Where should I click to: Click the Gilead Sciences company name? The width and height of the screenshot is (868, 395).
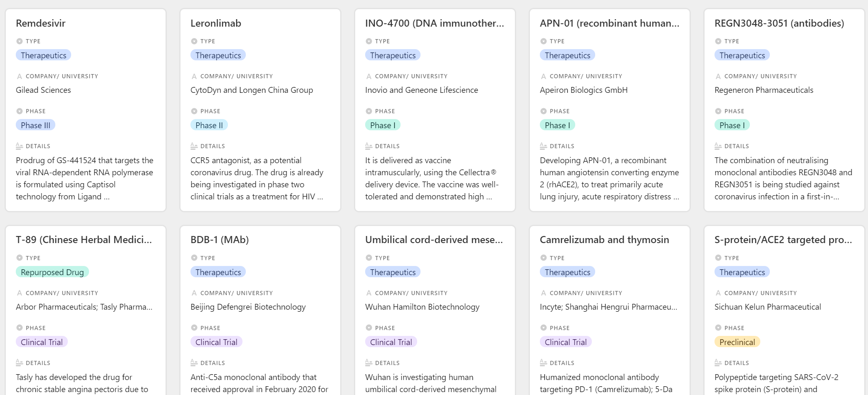(x=43, y=90)
